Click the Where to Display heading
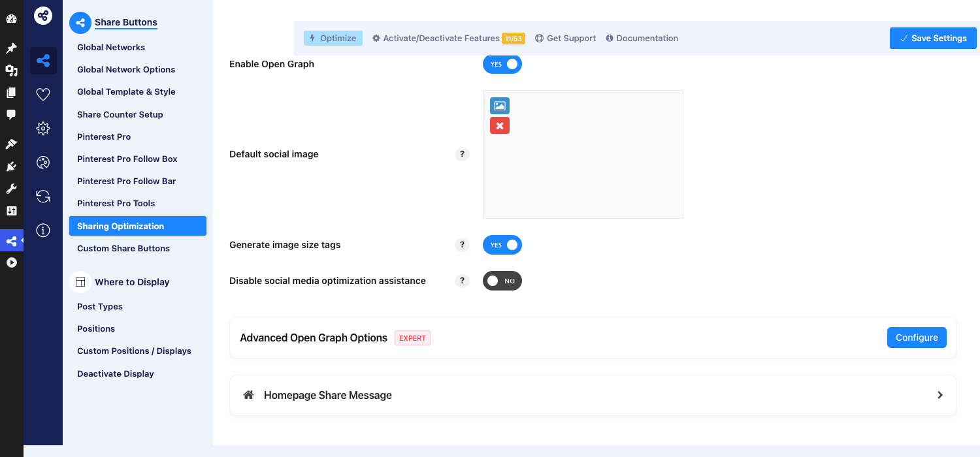The image size is (980, 457). (132, 282)
